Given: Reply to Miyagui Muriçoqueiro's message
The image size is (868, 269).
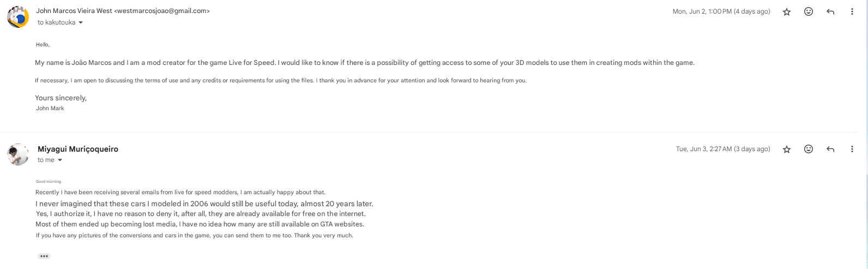Looking at the screenshot, I should coord(830,149).
